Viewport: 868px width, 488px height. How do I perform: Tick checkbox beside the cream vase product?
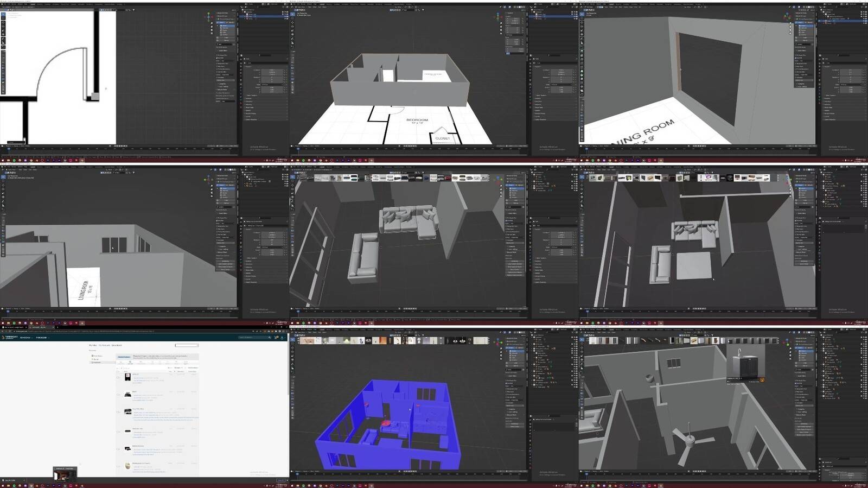(118, 466)
